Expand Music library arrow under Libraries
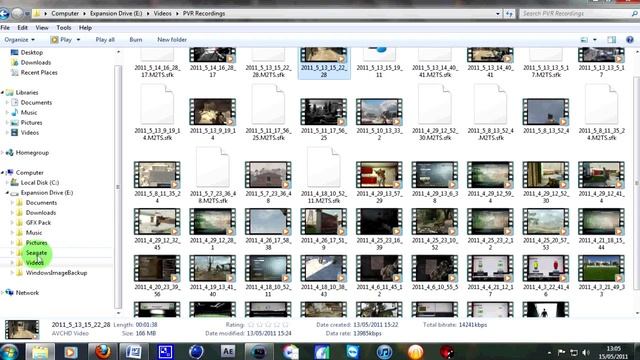The width and height of the screenshot is (640, 360). 7,113
